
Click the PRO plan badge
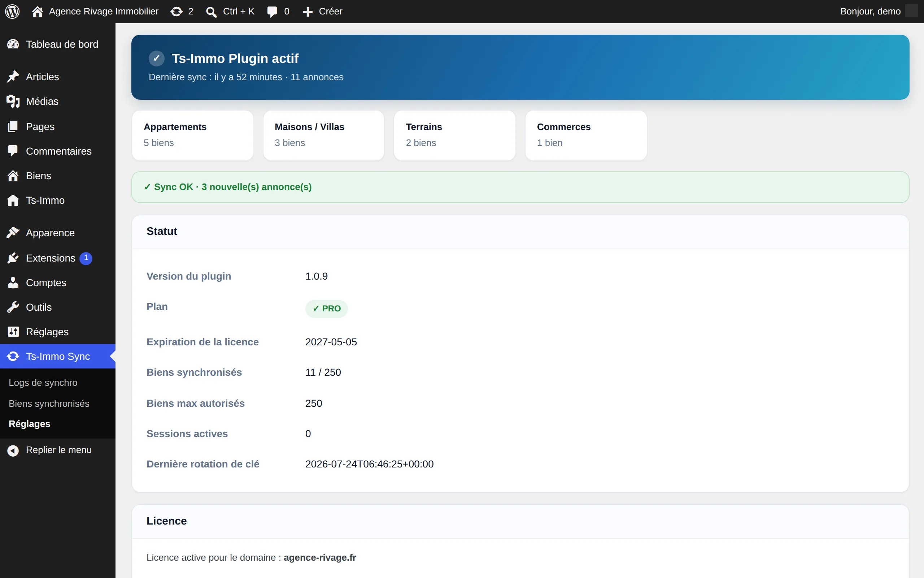point(326,309)
